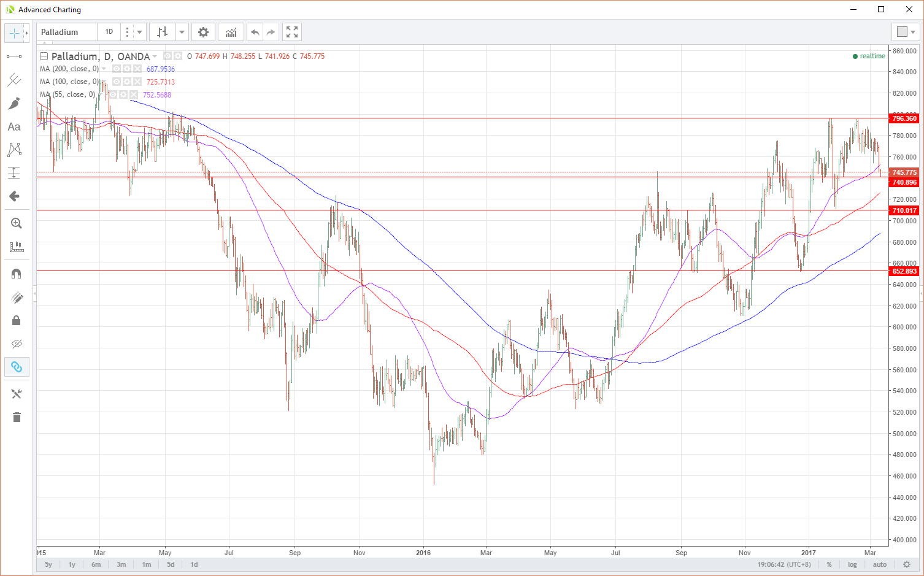Toggle stay in drawing mode pencil
The image size is (924, 576).
click(x=17, y=297)
